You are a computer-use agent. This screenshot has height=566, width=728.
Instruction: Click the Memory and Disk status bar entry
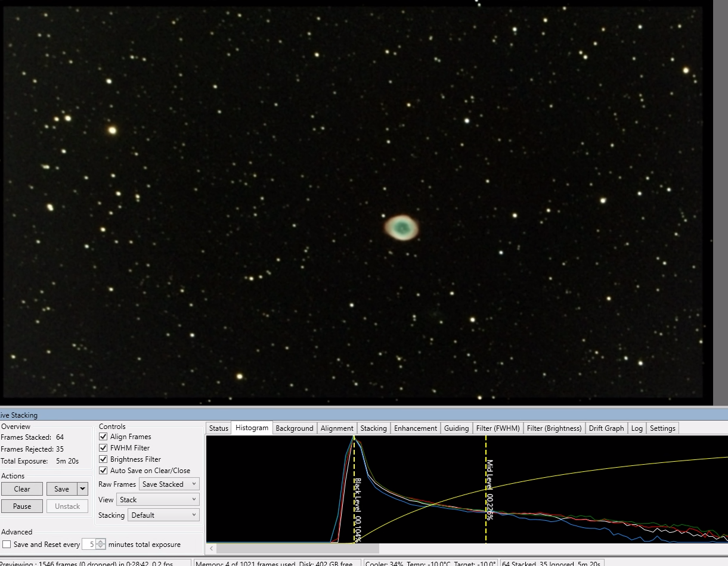tap(278, 563)
